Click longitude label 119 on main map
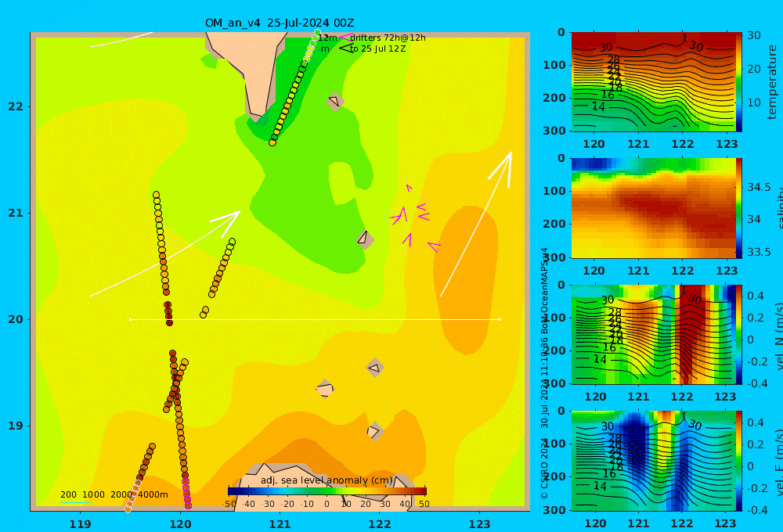783x532 pixels. pos(81,524)
